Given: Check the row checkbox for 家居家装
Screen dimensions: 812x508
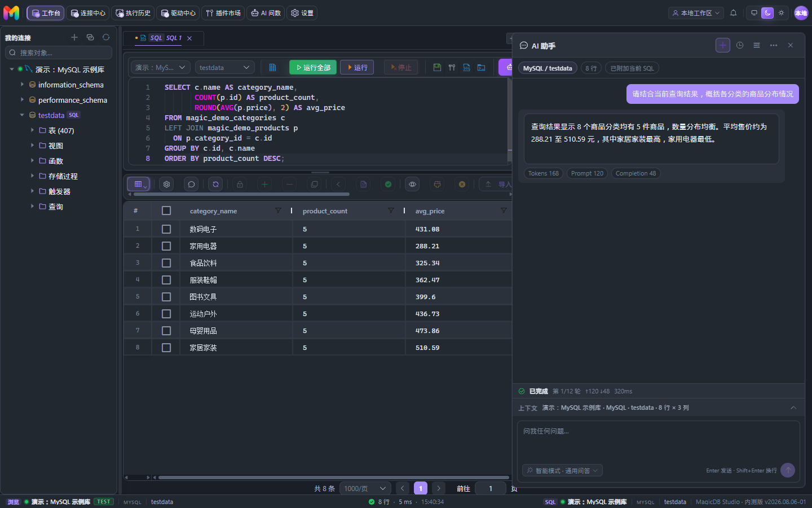Looking at the screenshot, I should pyautogui.click(x=166, y=348).
